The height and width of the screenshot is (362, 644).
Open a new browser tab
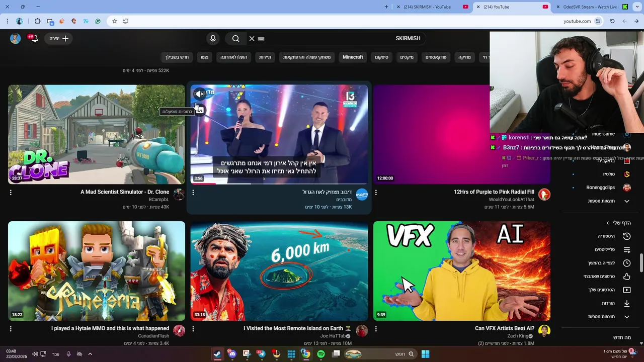[x=386, y=7]
